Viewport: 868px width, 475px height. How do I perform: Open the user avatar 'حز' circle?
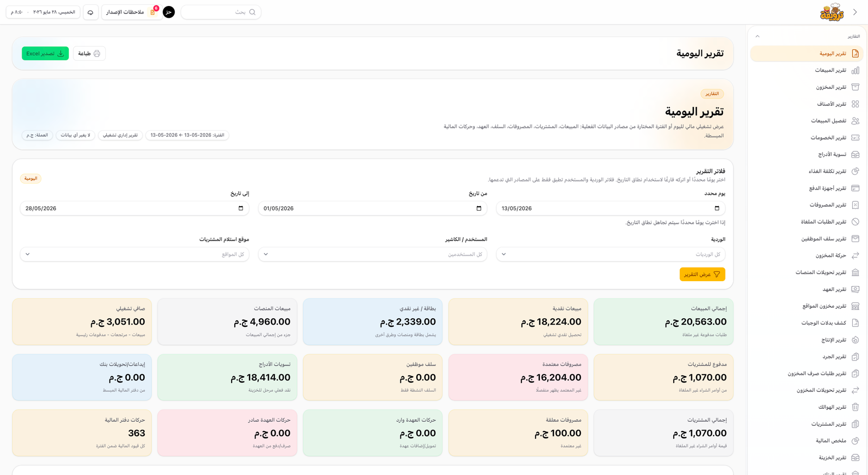(x=169, y=12)
